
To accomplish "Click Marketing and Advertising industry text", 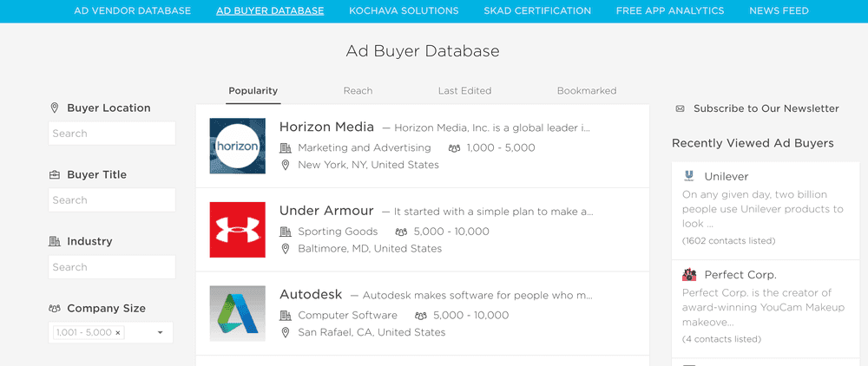I will 365,148.
